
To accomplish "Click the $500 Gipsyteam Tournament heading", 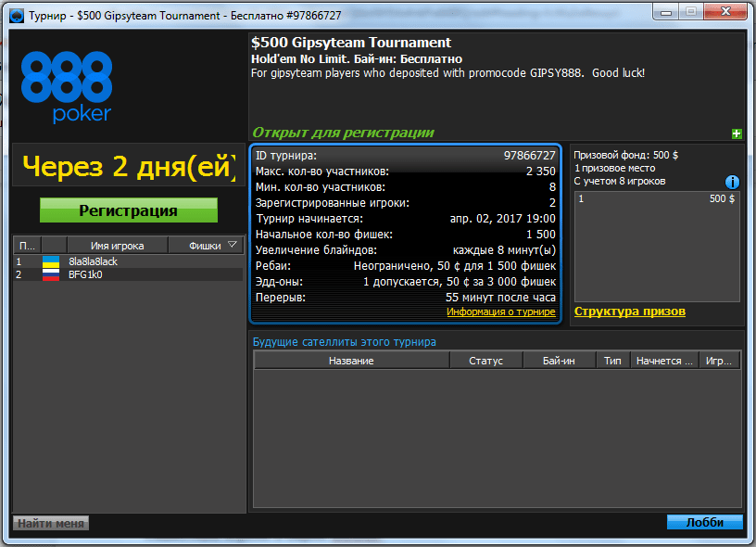I will 351,43.
